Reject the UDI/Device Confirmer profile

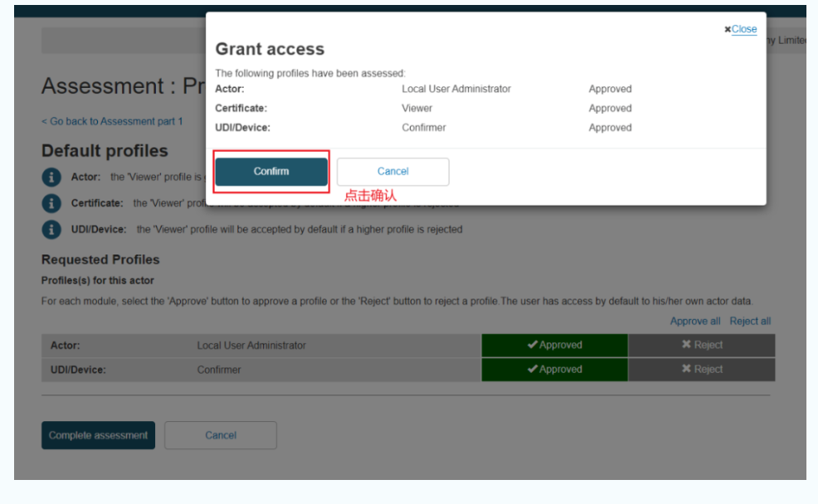click(701, 370)
